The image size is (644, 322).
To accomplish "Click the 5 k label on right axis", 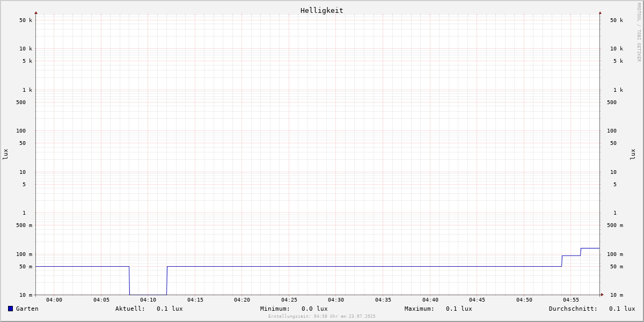I will [x=618, y=61].
